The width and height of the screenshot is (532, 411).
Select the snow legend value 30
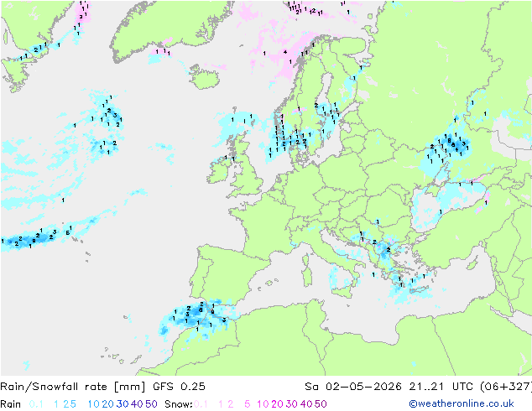(292, 404)
